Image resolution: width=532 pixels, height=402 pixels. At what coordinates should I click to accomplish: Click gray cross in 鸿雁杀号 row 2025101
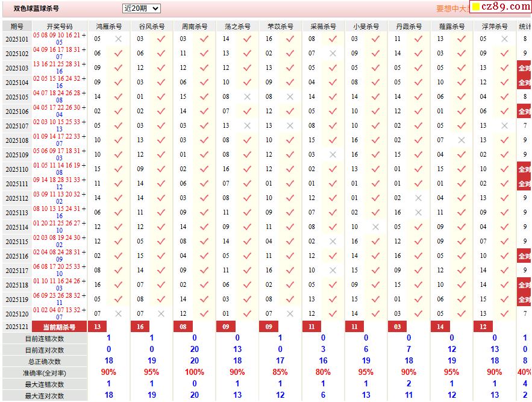(118, 39)
